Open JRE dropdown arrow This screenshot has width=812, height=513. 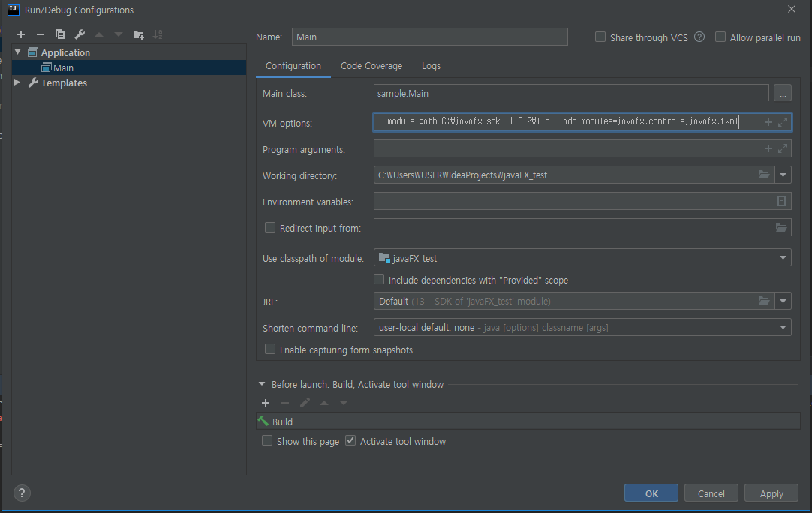click(783, 301)
